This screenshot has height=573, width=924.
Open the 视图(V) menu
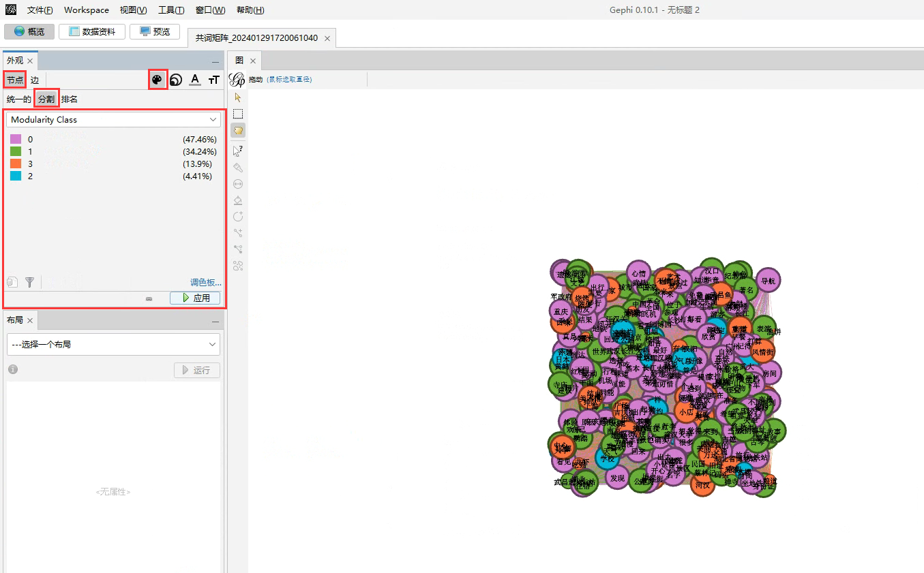133,10
